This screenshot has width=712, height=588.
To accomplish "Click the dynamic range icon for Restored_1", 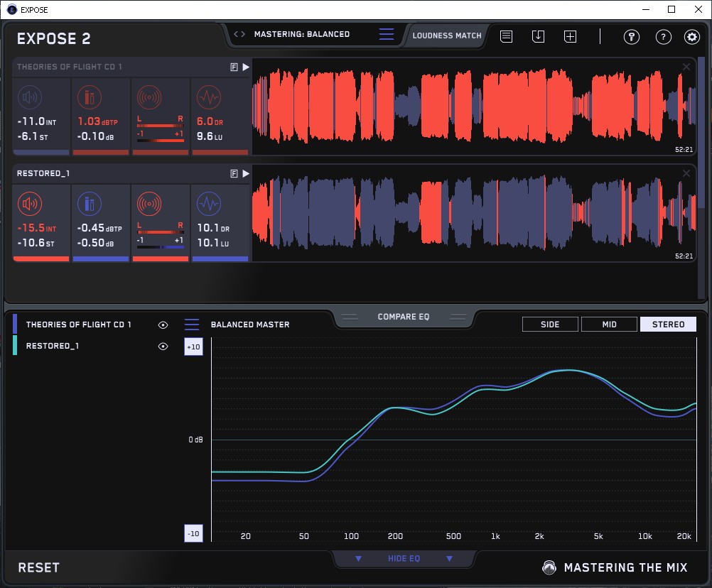I will [209, 204].
